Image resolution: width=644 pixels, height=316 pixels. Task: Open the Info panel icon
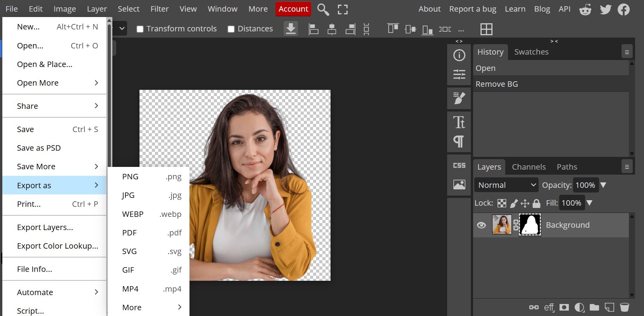pyautogui.click(x=459, y=55)
